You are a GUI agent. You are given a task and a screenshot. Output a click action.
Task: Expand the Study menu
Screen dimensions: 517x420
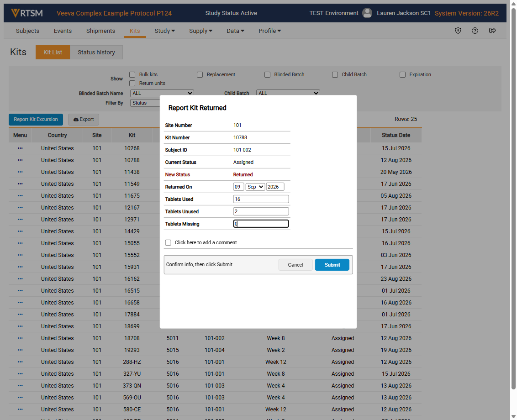point(164,31)
